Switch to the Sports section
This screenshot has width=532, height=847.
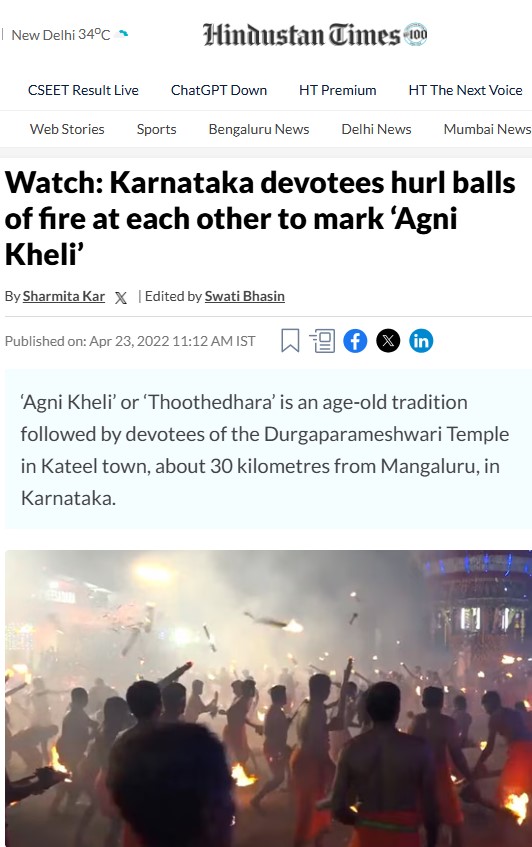tap(157, 129)
